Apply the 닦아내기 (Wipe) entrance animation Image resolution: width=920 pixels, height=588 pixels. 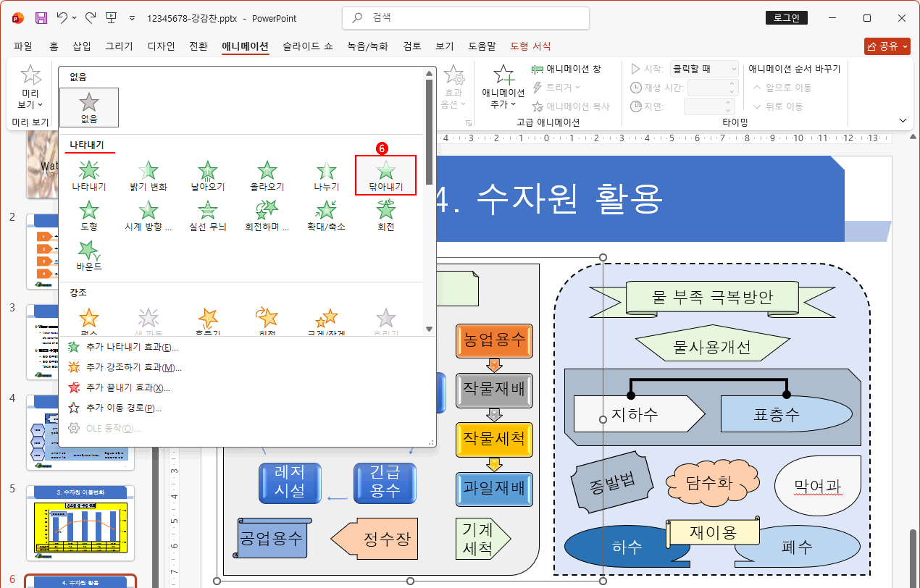click(x=385, y=174)
